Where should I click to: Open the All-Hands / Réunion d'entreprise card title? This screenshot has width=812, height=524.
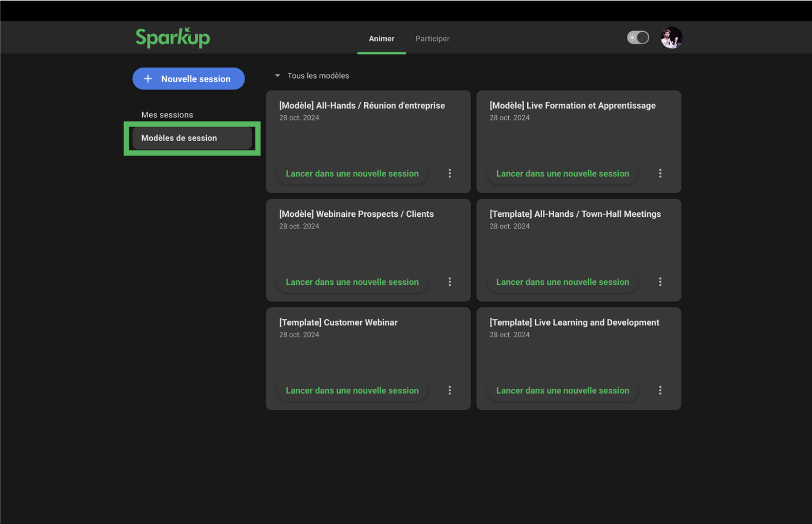(x=362, y=106)
